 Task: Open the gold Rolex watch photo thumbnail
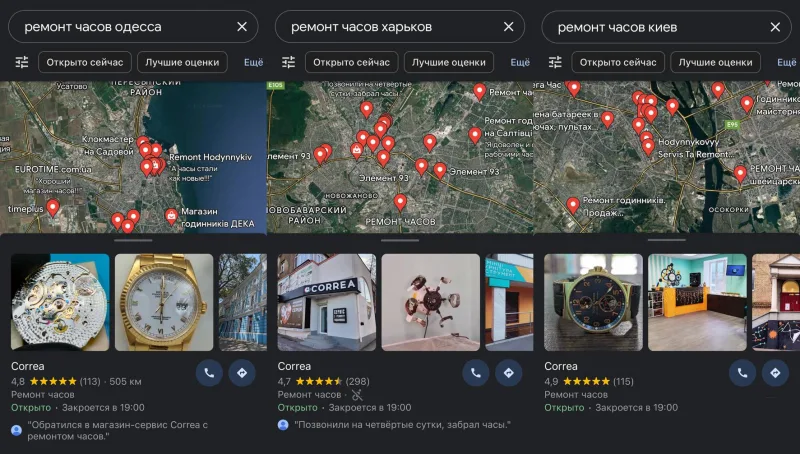(x=164, y=302)
